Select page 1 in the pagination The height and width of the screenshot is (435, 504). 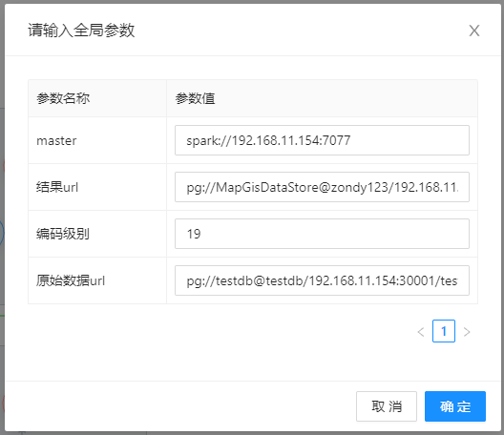click(x=444, y=331)
